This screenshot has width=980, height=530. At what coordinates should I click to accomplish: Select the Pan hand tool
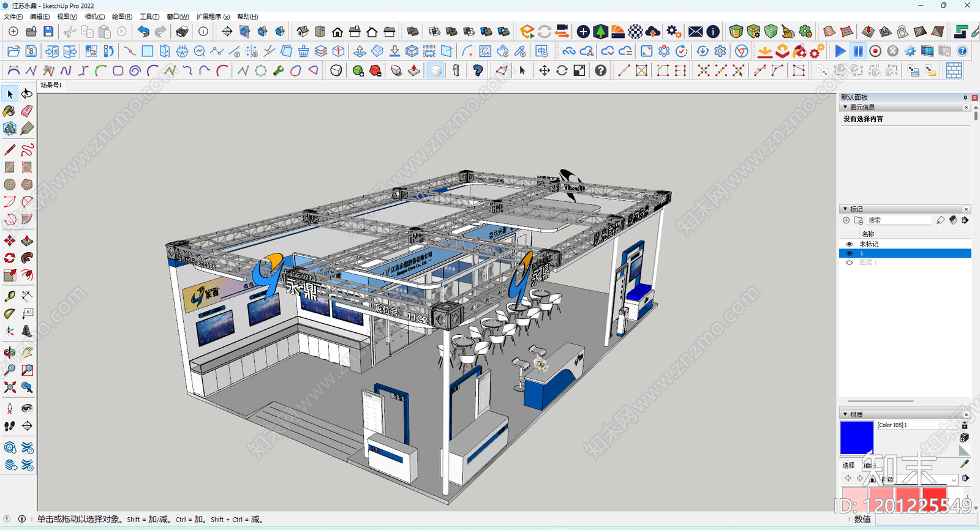27,353
